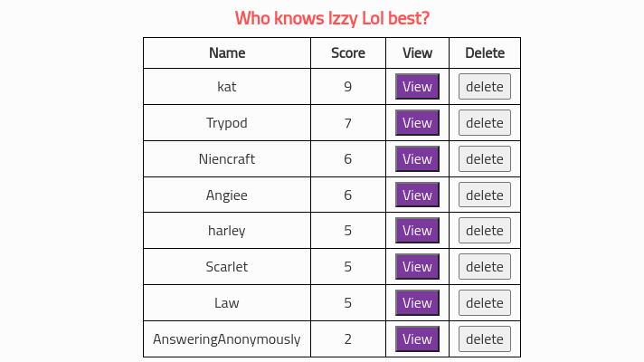Click the "Who knows Izzy Lol best?" heading
Screen dimensions: 644x362
click(332, 18)
